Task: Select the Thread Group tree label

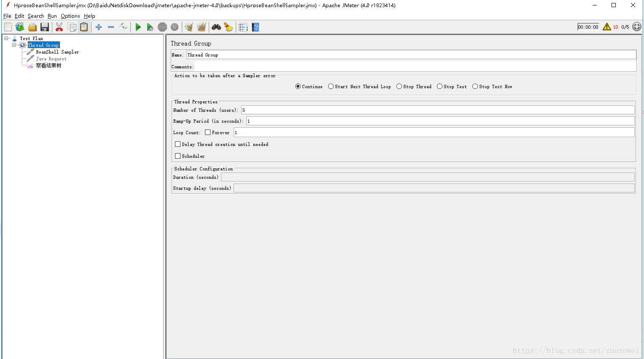Action: tap(43, 45)
